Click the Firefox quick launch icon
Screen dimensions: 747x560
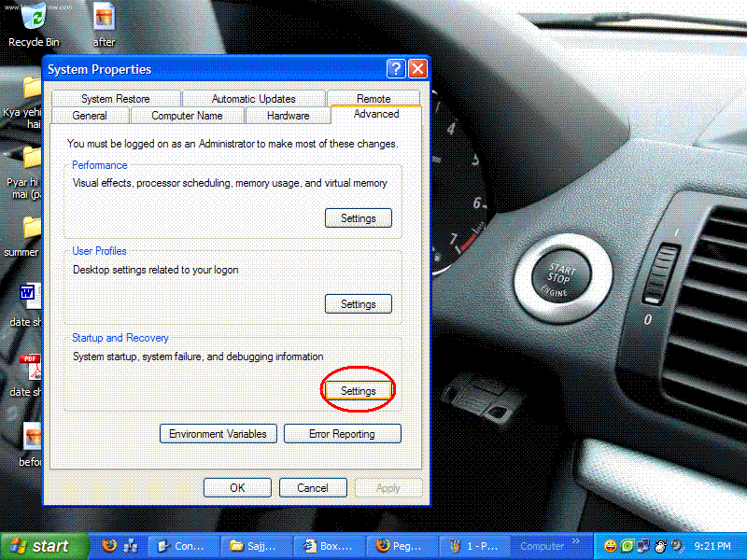[109, 545]
